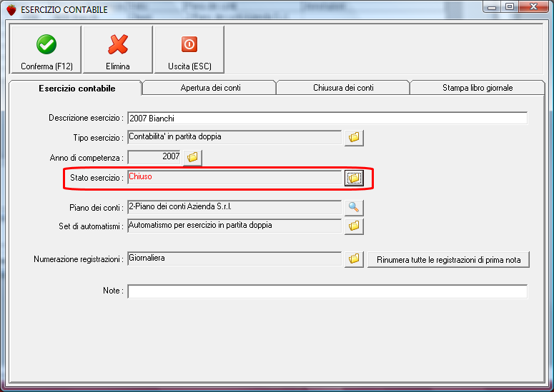Open folder icon next to Stato esercizio
The height and width of the screenshot is (392, 554).
[x=354, y=178]
